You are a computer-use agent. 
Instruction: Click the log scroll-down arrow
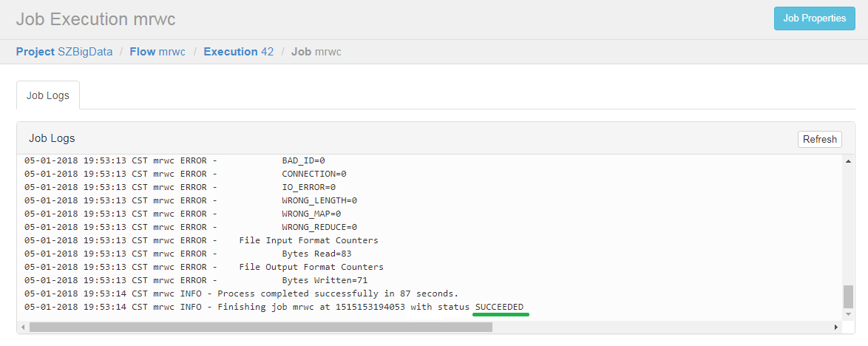[848, 314]
